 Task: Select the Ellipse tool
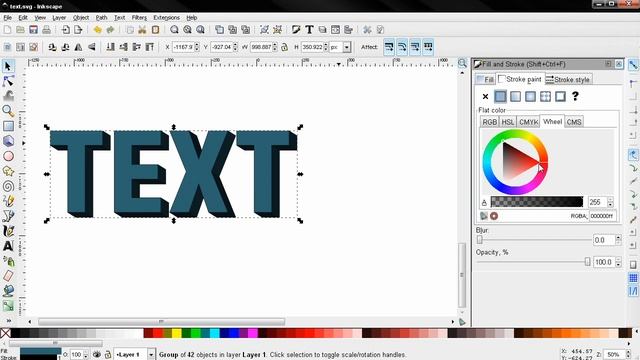point(8,156)
